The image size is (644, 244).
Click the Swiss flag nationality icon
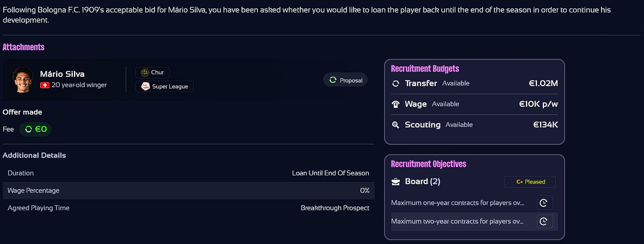45,86
